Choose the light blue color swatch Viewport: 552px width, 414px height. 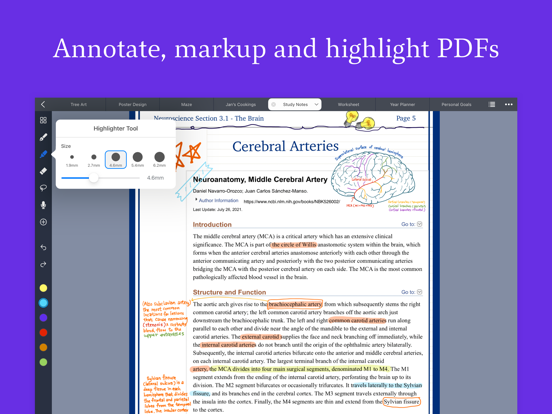click(43, 303)
